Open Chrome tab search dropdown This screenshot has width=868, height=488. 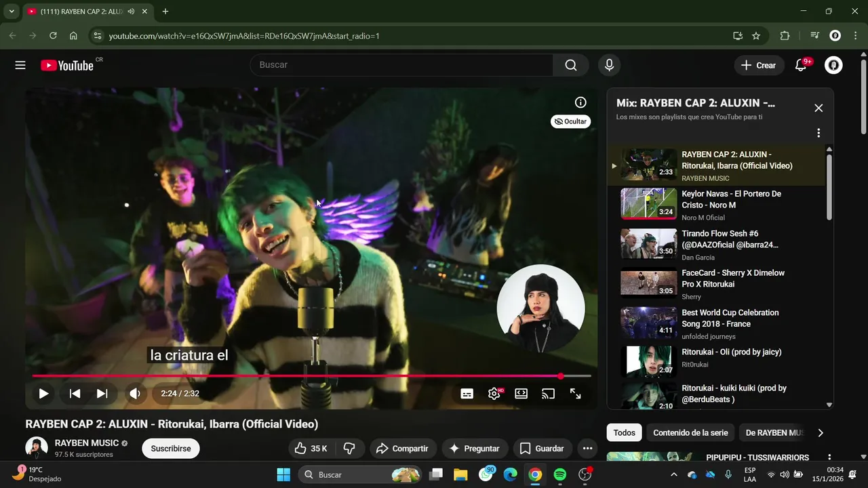point(12,11)
